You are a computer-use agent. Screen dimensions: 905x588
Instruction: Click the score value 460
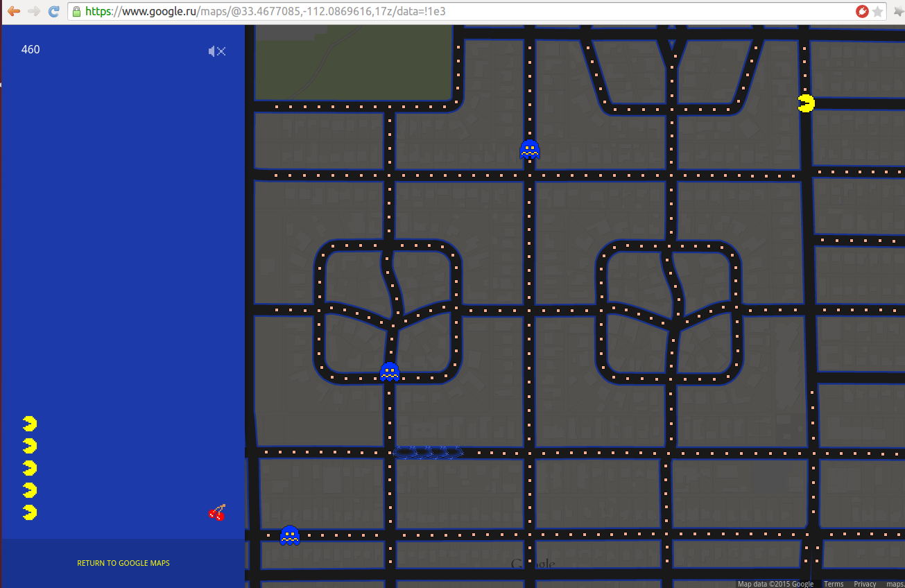(x=31, y=49)
